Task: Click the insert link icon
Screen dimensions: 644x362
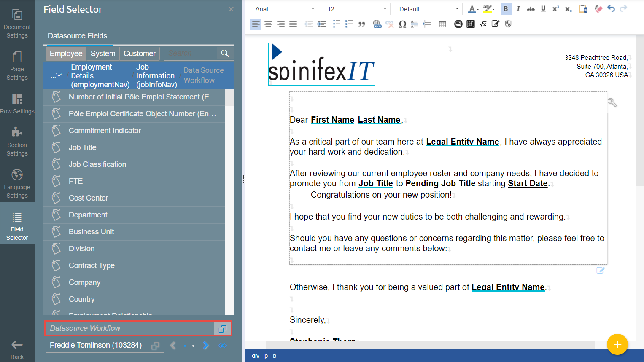Action: click(377, 24)
